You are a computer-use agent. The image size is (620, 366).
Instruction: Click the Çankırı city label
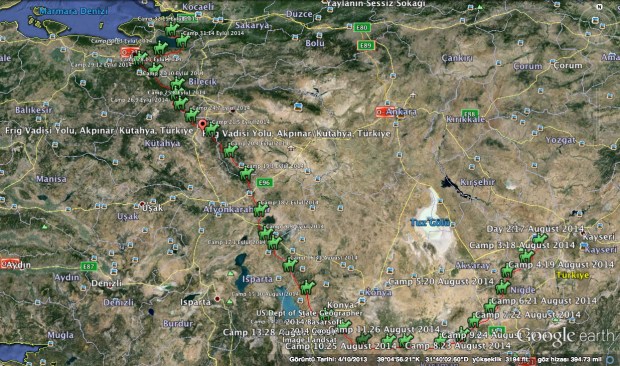(457, 58)
